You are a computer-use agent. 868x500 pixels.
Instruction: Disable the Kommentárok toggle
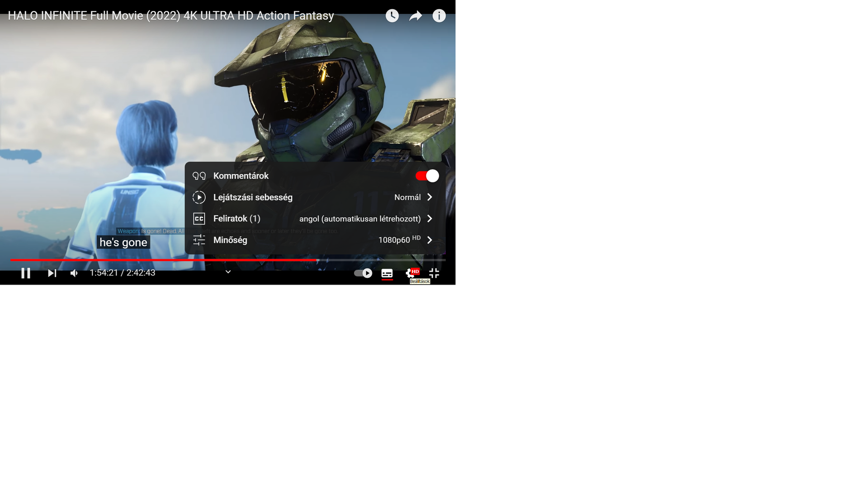pos(427,176)
